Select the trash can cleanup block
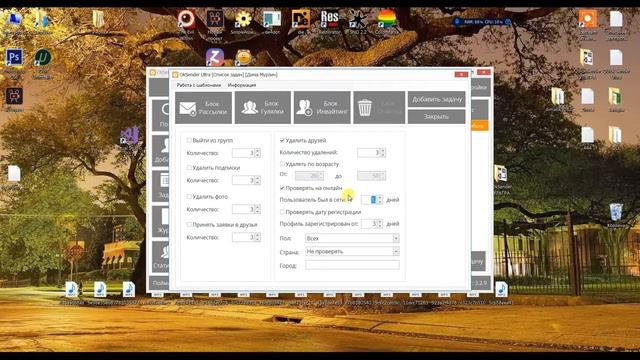This screenshot has width=640, height=360. (379, 108)
